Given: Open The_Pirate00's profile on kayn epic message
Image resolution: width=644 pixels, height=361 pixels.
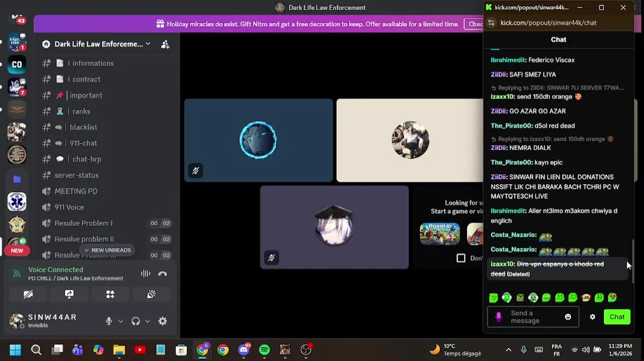Looking at the screenshot, I should click(x=511, y=162).
